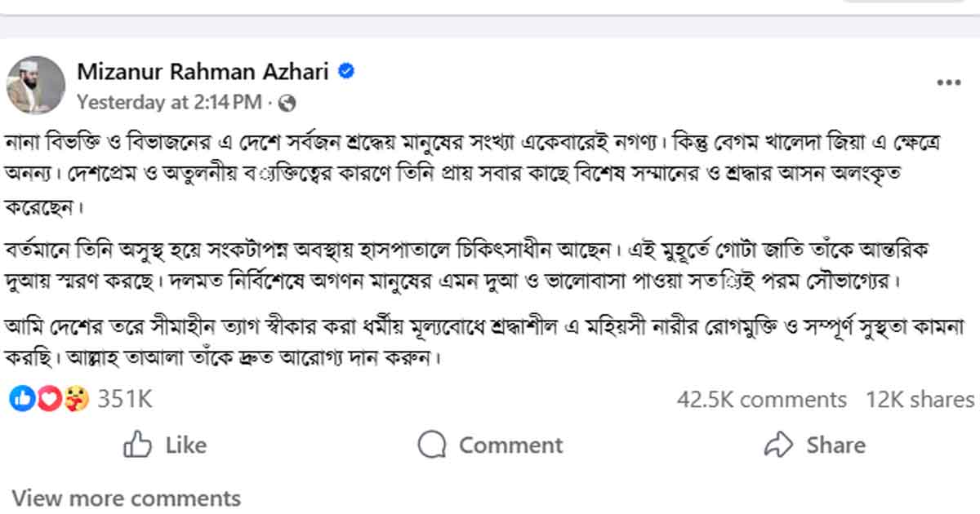
Task: Show who reacted via 351K count
Action: tap(125, 399)
